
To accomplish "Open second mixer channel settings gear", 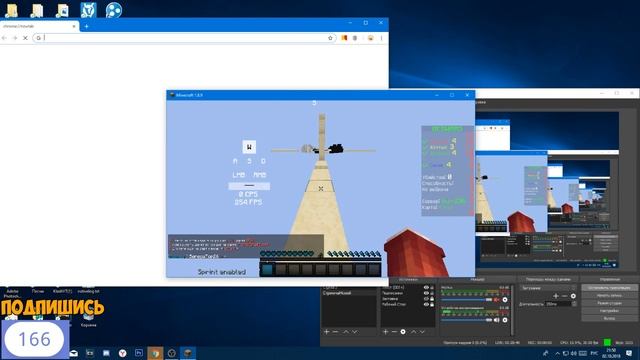I will [505, 320].
